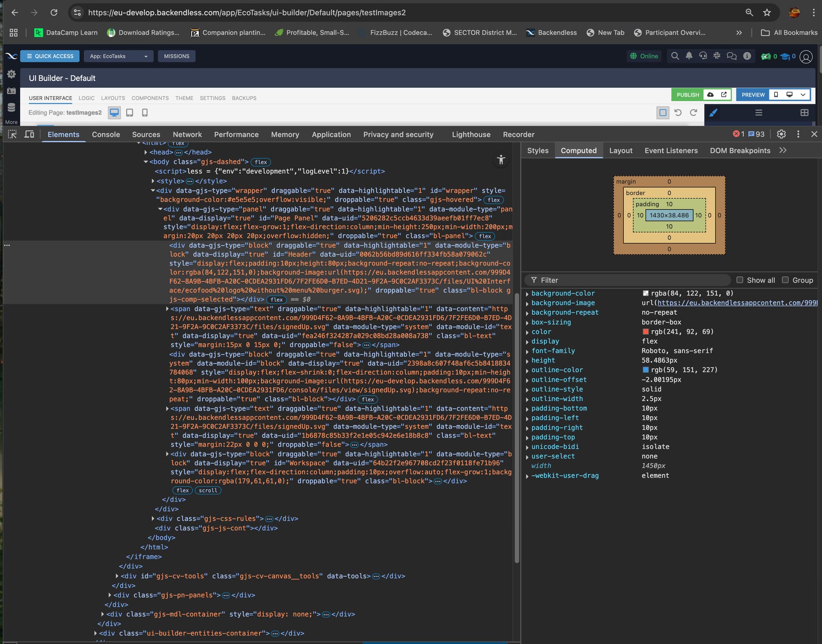Click the DevTools inspect element picker icon
822x644 pixels.
click(x=12, y=134)
